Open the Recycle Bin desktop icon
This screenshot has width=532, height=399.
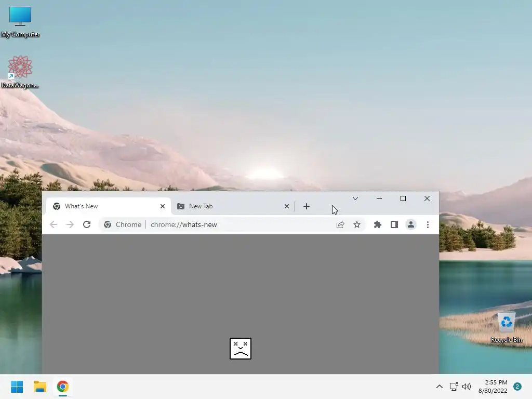(506, 327)
